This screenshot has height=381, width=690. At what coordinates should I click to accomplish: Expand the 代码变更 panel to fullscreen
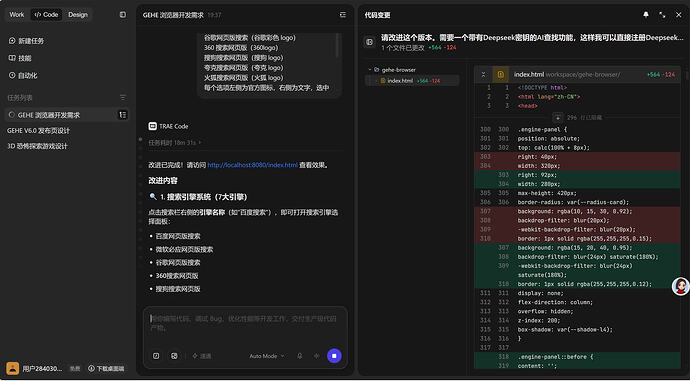coord(662,15)
